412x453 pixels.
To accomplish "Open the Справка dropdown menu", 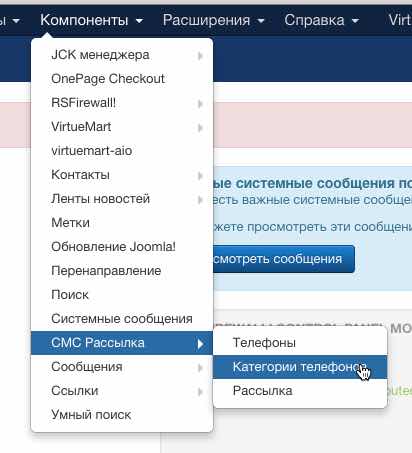I will (x=322, y=21).
